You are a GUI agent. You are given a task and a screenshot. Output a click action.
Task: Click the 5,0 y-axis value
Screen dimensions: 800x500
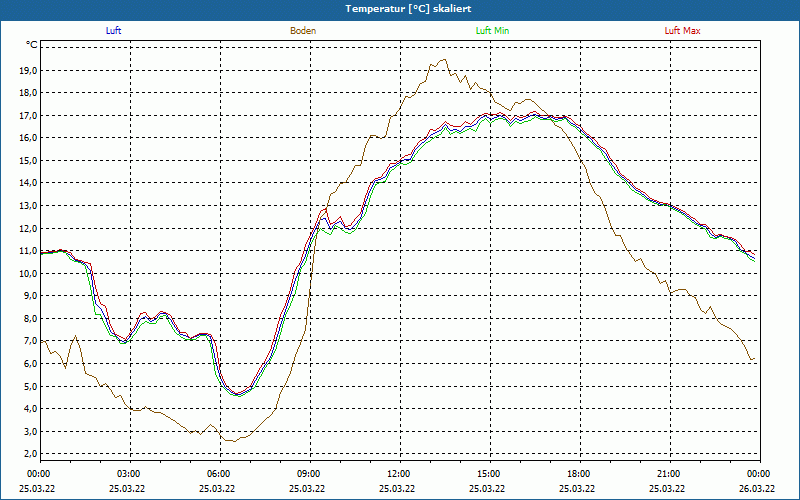click(x=31, y=386)
